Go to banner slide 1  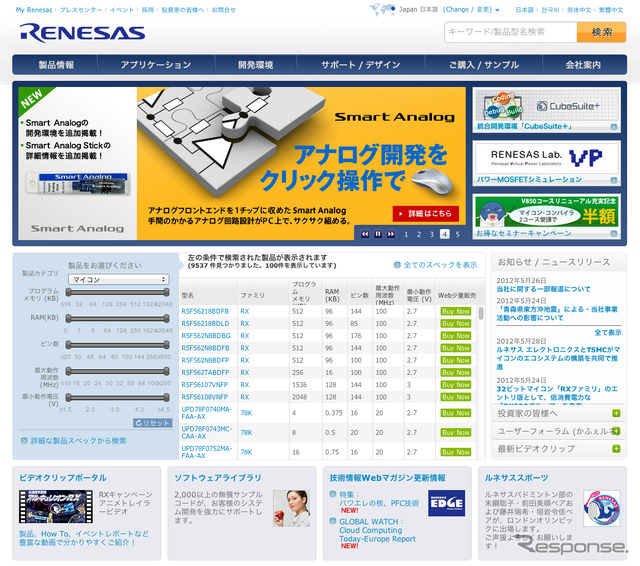click(406, 234)
